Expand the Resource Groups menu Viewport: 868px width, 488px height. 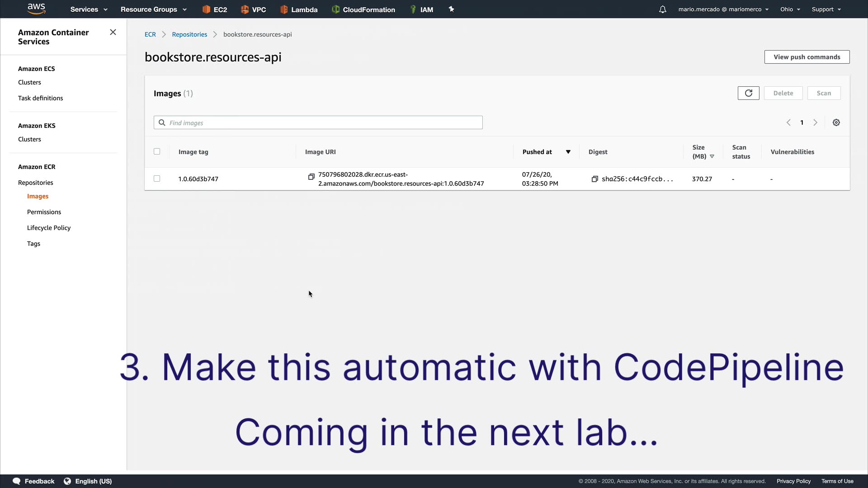tap(153, 9)
